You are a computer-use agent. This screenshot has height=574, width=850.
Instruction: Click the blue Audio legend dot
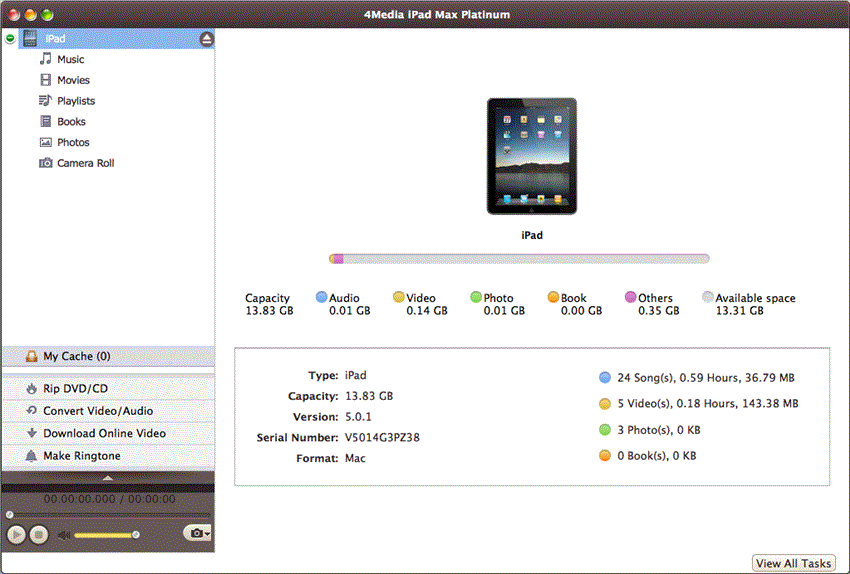coord(321,297)
